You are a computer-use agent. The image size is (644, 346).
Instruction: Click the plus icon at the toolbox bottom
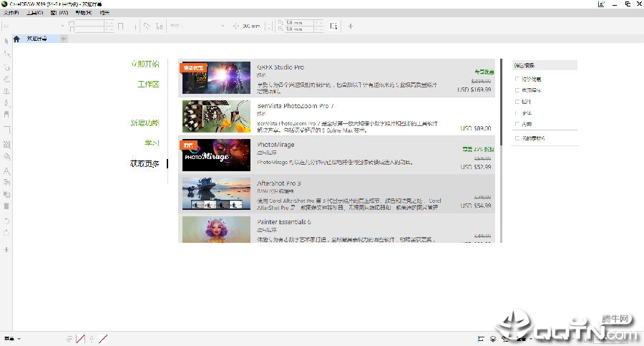pos(6,249)
